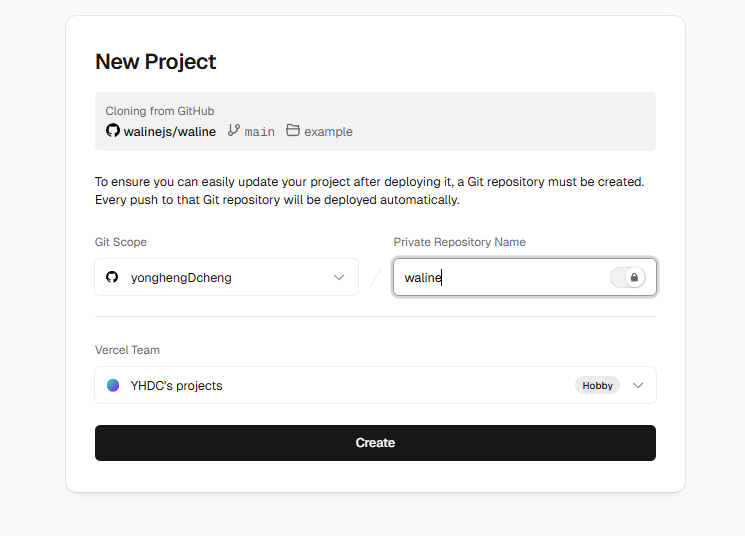Click the lock icon in repository name field
Image resolution: width=745 pixels, height=536 pixels.
click(x=634, y=277)
